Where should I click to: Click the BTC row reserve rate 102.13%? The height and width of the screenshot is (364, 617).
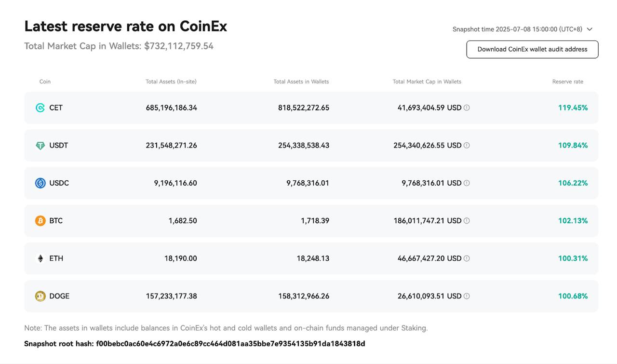[x=573, y=221]
